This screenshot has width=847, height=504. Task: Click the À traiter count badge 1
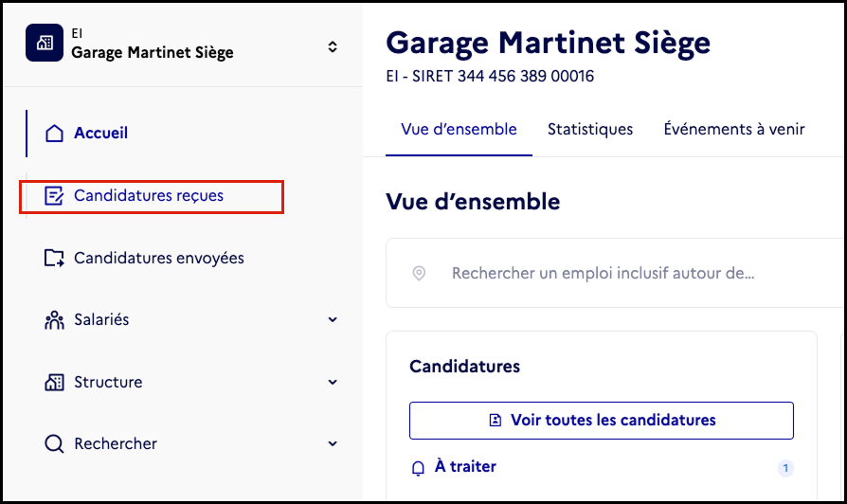click(785, 468)
